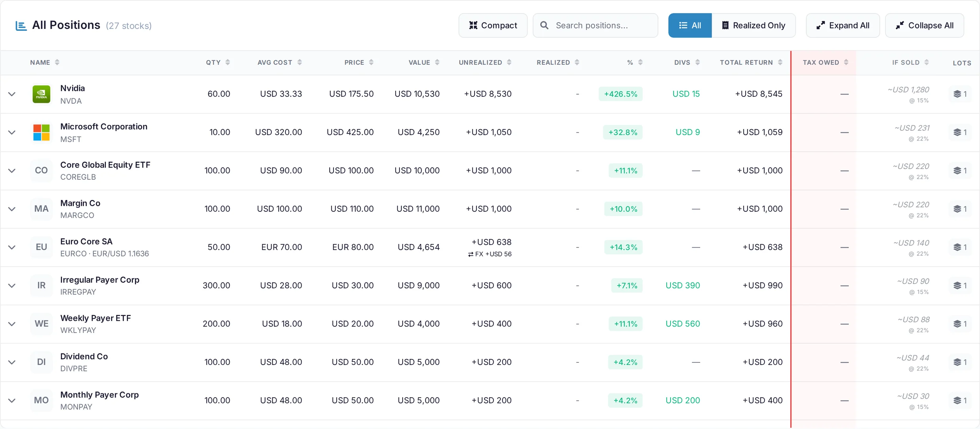Click the All Positions chart icon
980x429 pixels.
(x=21, y=26)
